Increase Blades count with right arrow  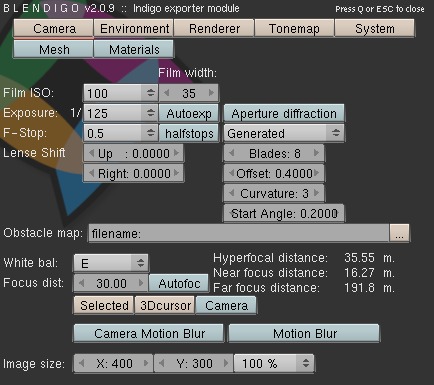click(x=317, y=153)
